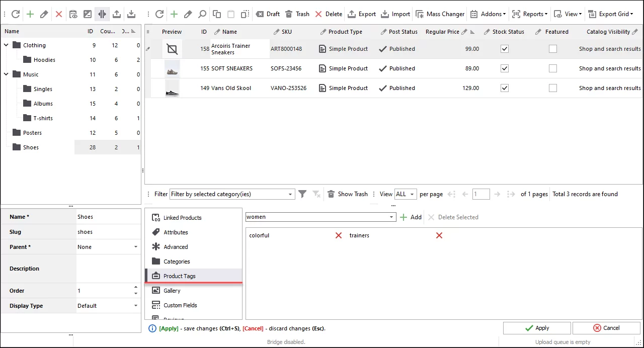The width and height of the screenshot is (644, 348).
Task: Open the View ALL per-page dropdown
Action: pyautogui.click(x=405, y=194)
